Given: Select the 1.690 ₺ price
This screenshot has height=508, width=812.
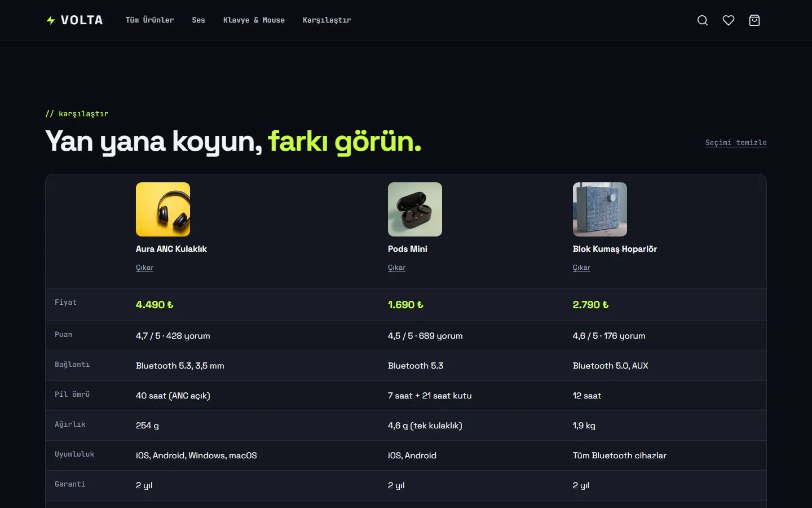Looking at the screenshot, I should (x=405, y=305).
